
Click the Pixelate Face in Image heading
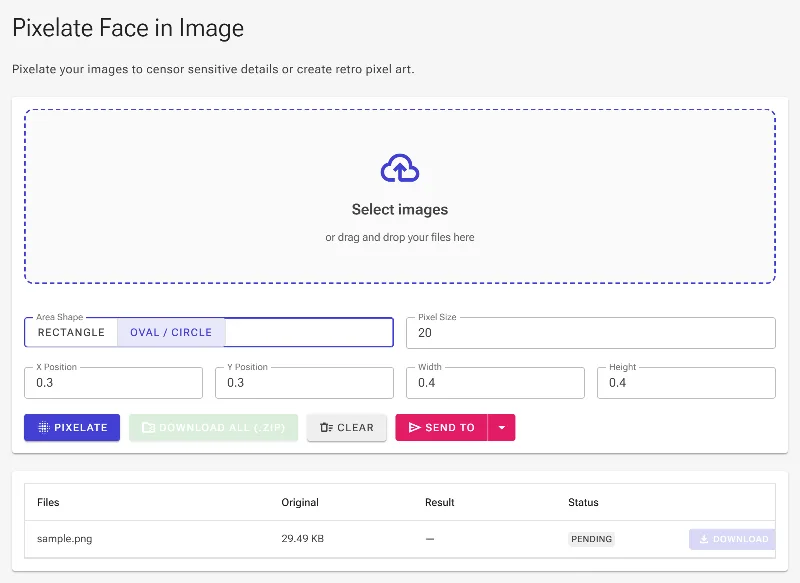tap(128, 28)
